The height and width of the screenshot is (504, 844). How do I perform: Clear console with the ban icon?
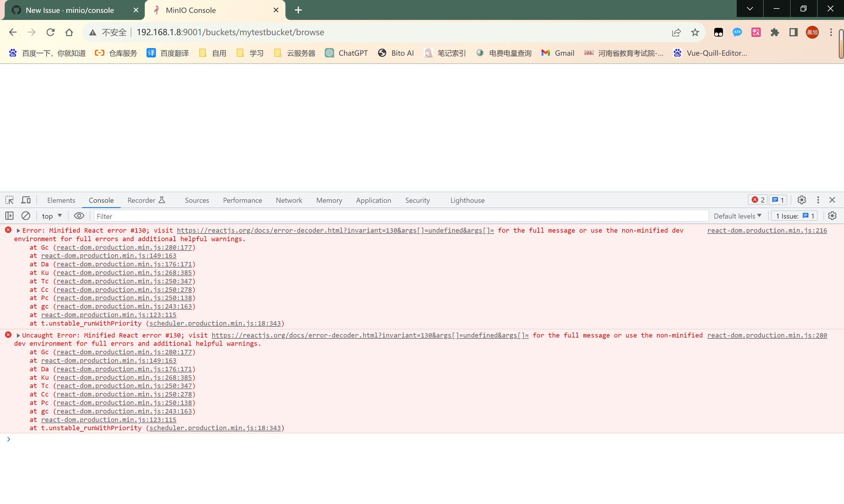coord(26,216)
